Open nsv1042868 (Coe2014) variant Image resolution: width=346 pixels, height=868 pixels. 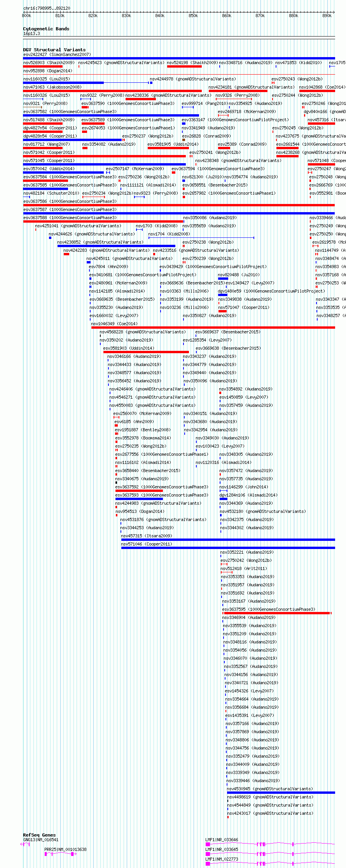tap(322, 87)
